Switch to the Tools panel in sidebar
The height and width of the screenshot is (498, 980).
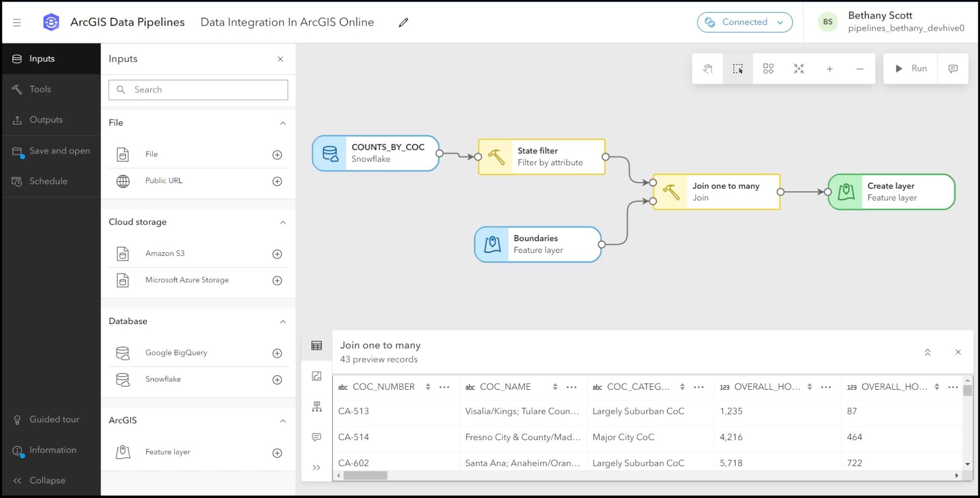41,89
